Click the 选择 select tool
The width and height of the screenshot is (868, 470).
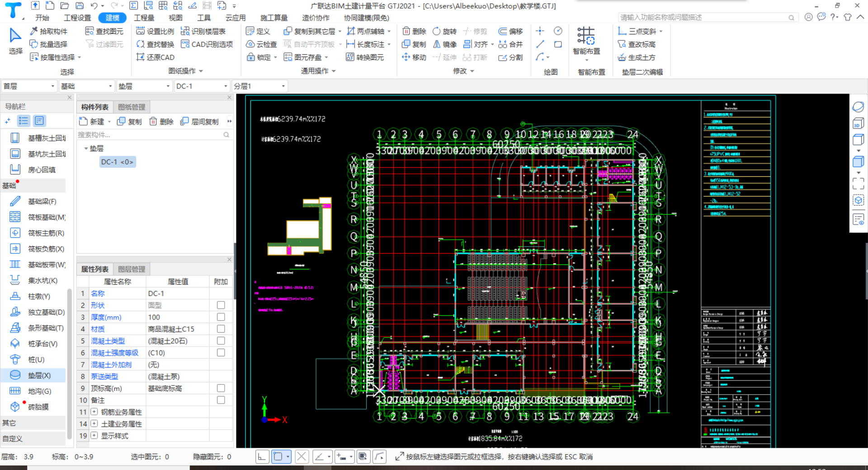(x=15, y=41)
